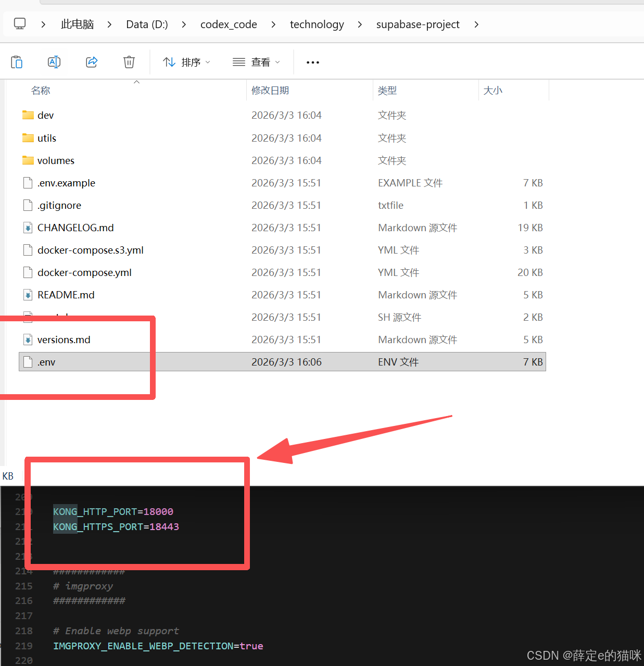Open the 查看 view dropdown
Viewport: 644px width, 666px height.
[257, 62]
